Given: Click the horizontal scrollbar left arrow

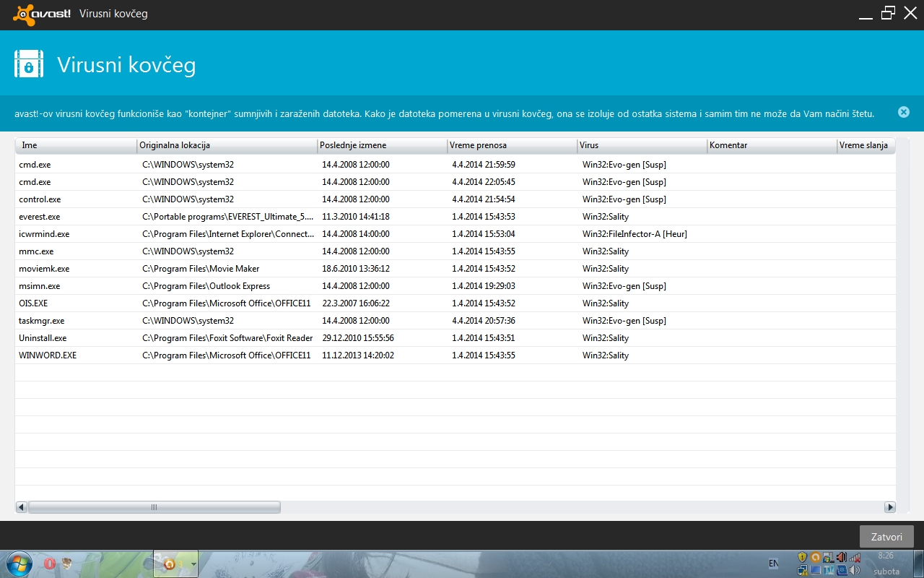Looking at the screenshot, I should [x=21, y=507].
